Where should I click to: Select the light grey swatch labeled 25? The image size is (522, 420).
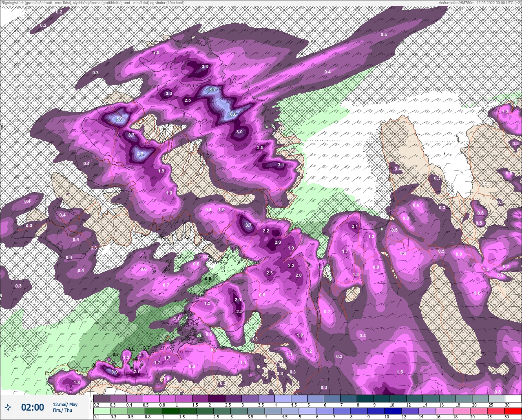click(x=496, y=398)
